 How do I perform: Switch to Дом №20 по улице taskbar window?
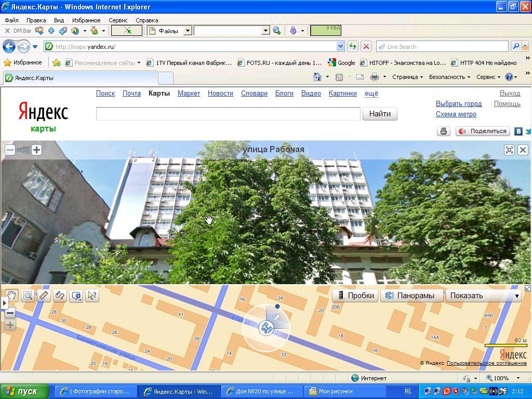point(262,391)
